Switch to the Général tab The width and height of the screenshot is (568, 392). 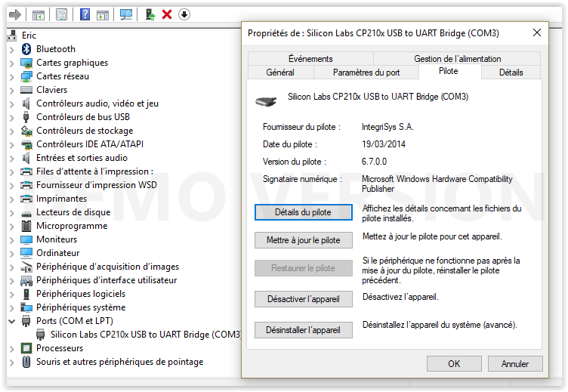[280, 73]
